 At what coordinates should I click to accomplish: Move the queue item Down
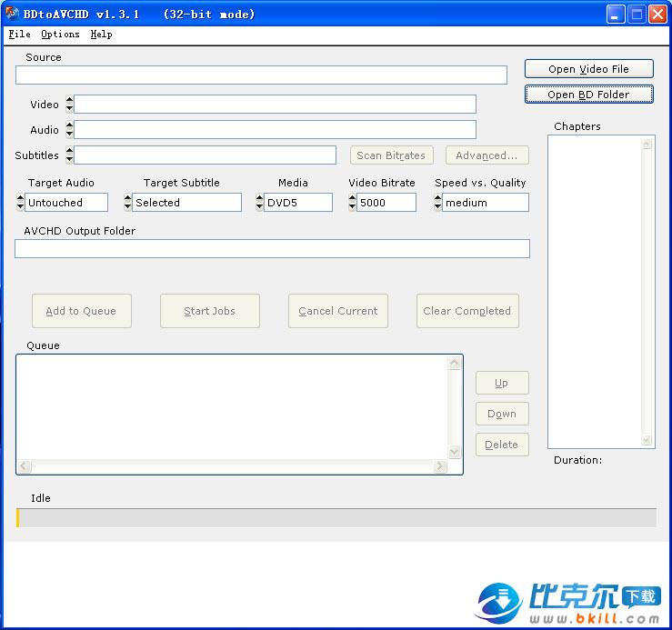tap(502, 414)
